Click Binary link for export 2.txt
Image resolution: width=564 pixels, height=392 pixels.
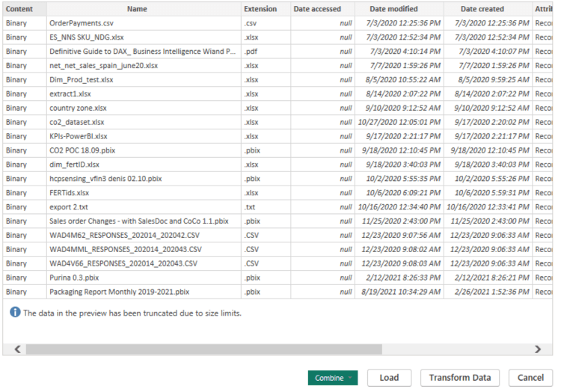click(16, 206)
